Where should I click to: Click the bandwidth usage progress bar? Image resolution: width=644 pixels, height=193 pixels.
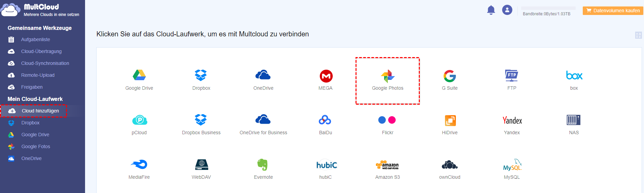click(548, 8)
